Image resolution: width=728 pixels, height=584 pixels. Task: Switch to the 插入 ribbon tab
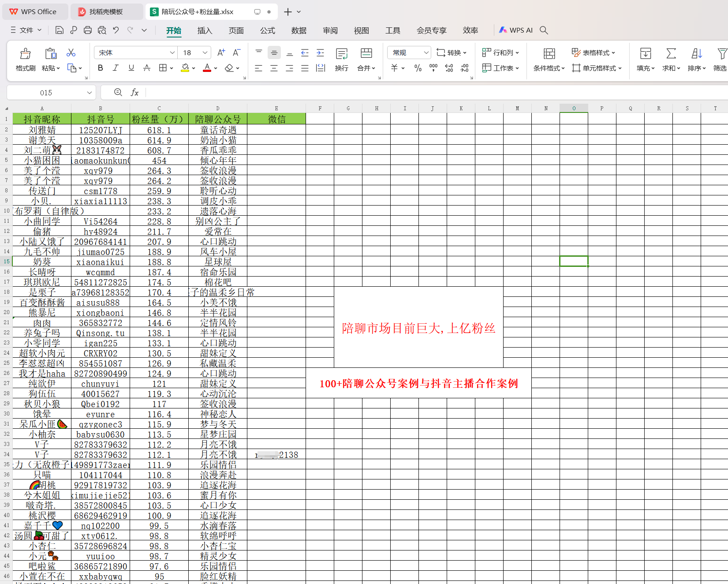point(205,30)
